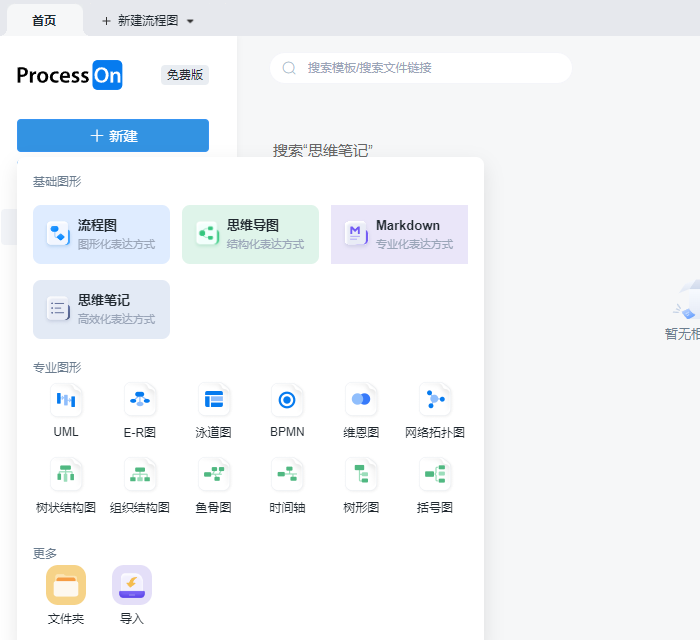The height and width of the screenshot is (640, 700).
Task: Open the 组织结构图 org chart icon
Action: pyautogui.click(x=140, y=475)
